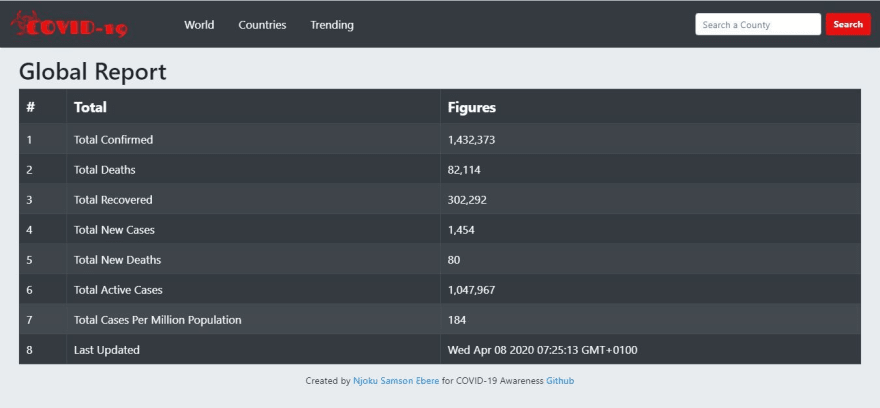Screen dimensions: 880x408
Task: Select the value 1,454
Action: point(461,230)
